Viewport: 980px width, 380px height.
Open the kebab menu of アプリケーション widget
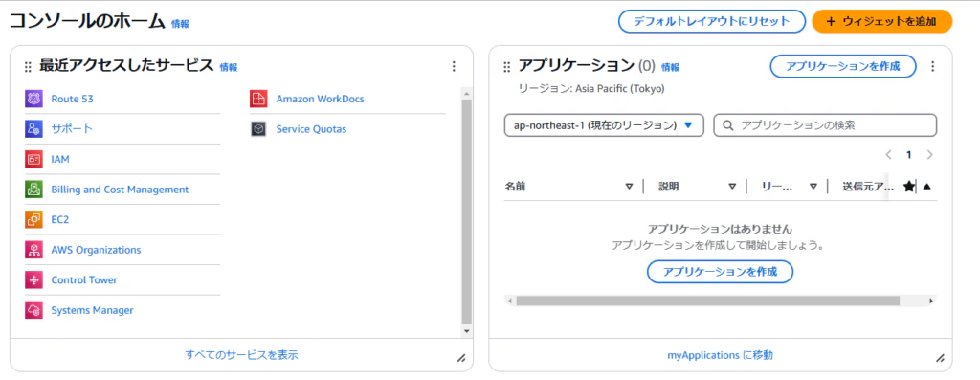tap(933, 66)
